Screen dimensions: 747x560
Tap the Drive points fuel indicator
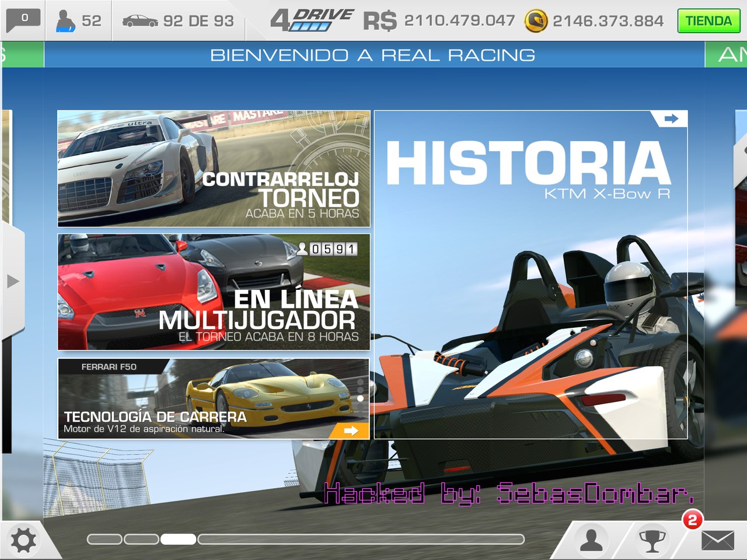click(x=312, y=20)
